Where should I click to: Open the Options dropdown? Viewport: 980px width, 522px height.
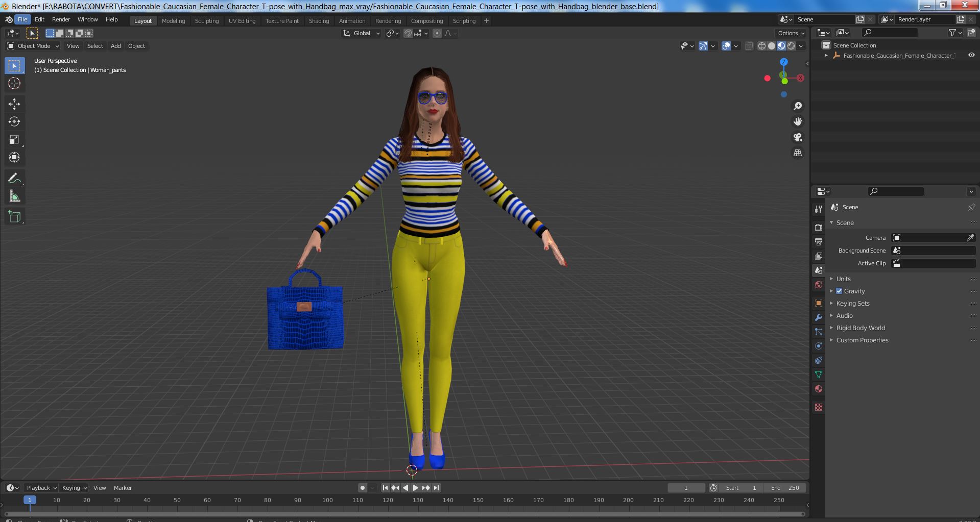(x=791, y=33)
